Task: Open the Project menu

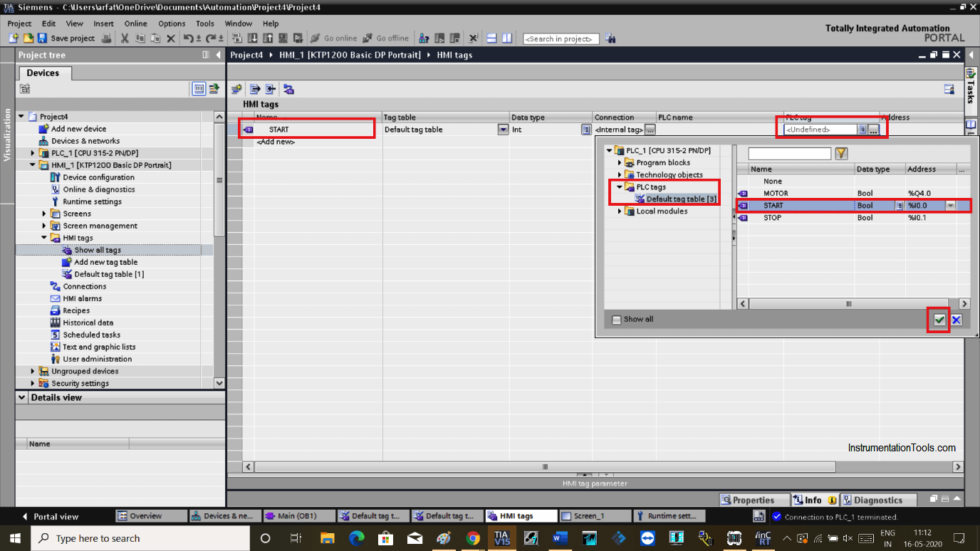Action: (19, 23)
